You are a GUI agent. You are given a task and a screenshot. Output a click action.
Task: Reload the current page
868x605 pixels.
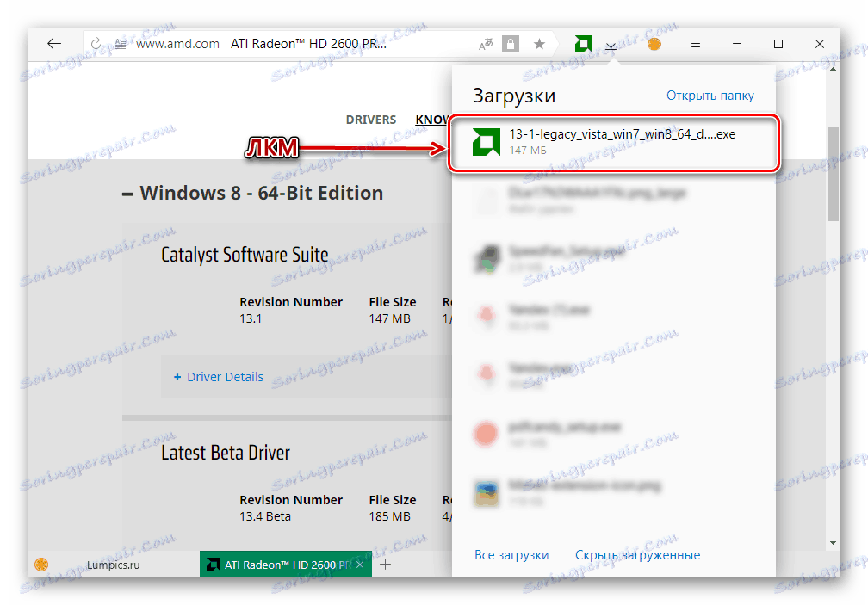point(93,43)
